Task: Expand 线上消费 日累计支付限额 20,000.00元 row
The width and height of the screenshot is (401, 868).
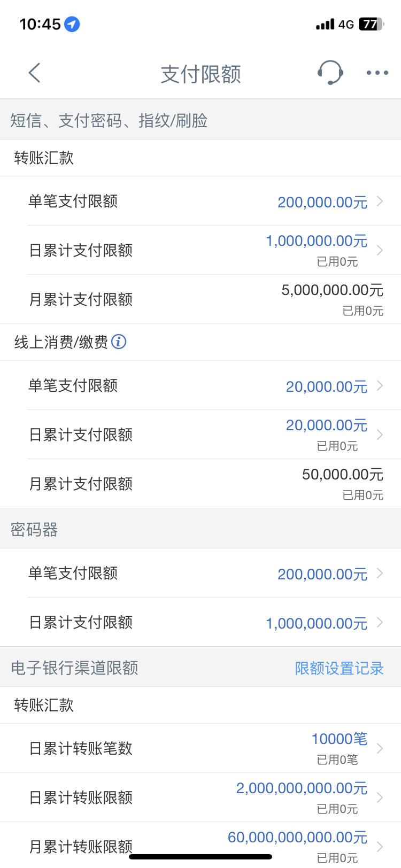Action: [x=200, y=435]
